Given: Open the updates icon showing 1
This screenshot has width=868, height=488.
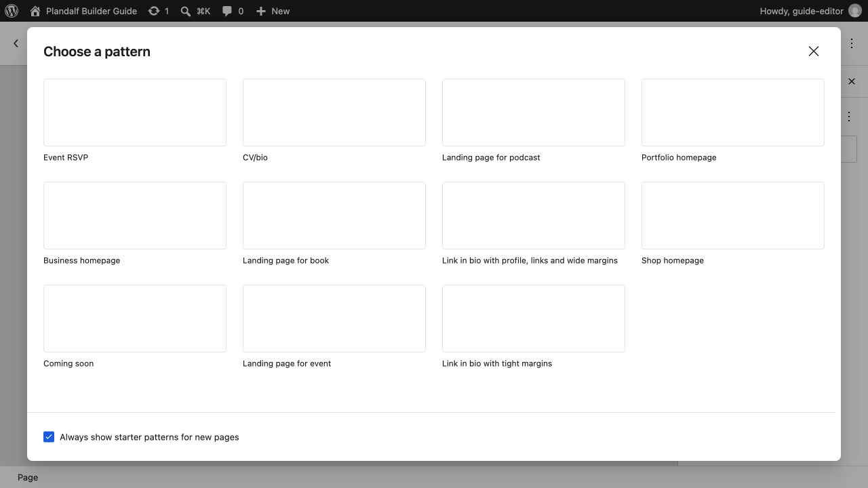Looking at the screenshot, I should point(159,11).
